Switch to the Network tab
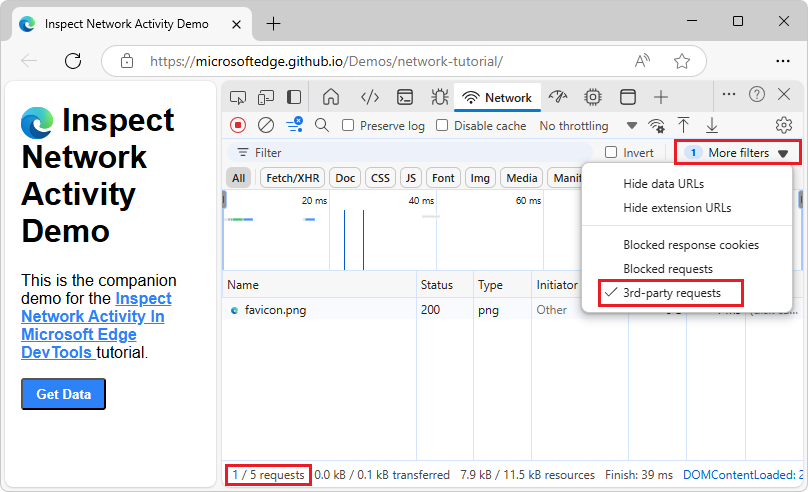The height and width of the screenshot is (492, 808). tap(497, 97)
